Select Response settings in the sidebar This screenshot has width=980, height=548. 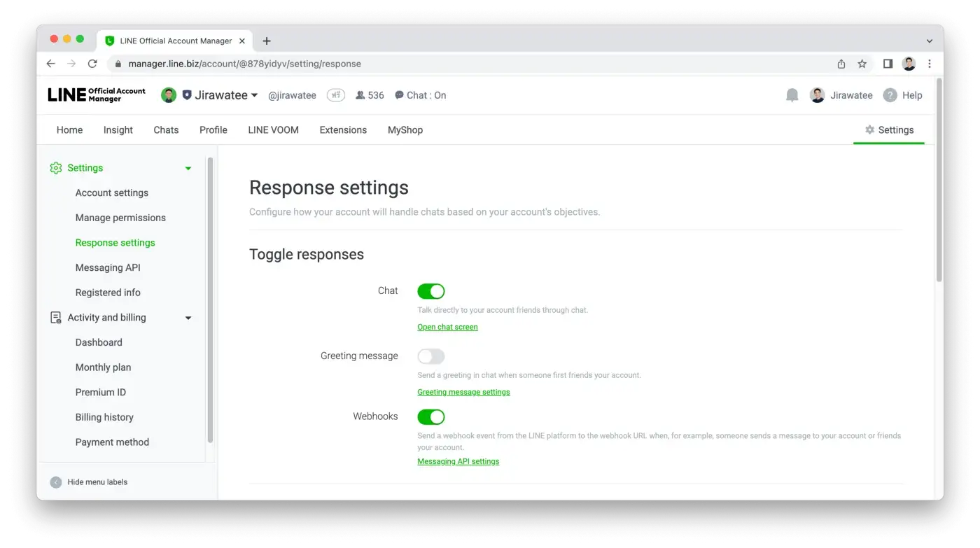click(115, 243)
